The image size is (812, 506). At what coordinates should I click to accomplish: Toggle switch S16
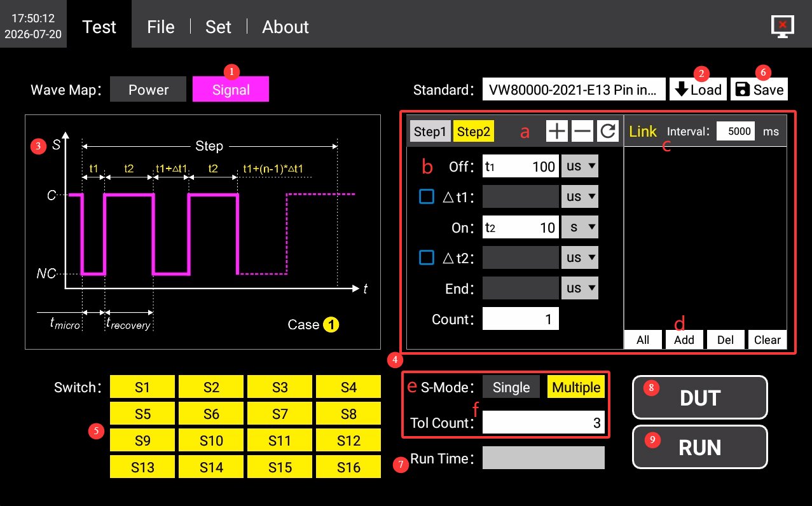[x=348, y=467]
